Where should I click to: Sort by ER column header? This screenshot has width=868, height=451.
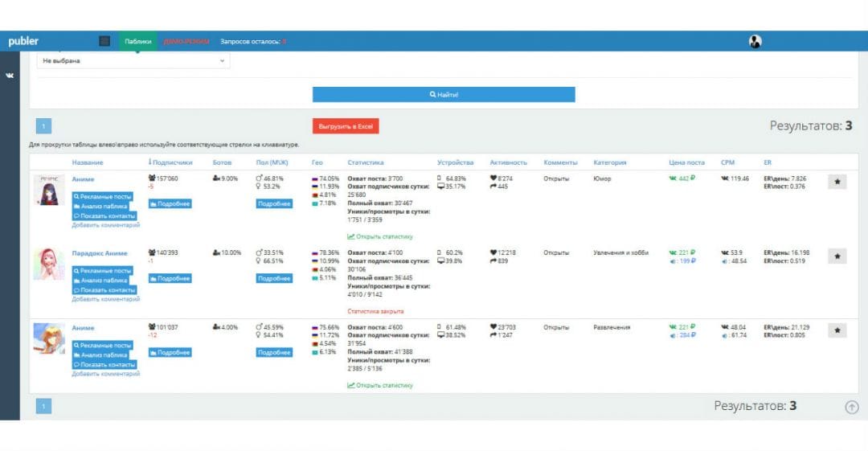[768, 162]
